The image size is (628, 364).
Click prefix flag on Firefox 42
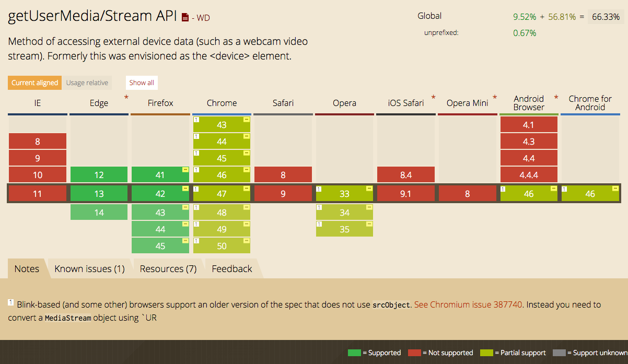(185, 189)
